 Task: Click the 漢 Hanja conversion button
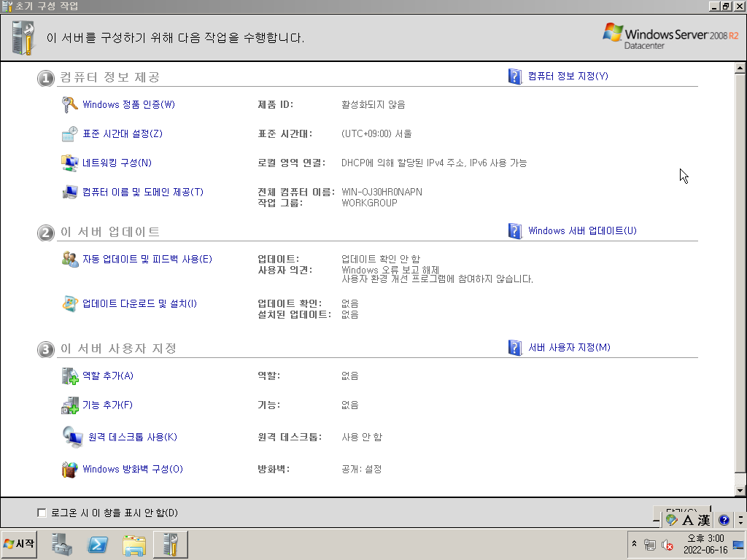click(x=704, y=521)
